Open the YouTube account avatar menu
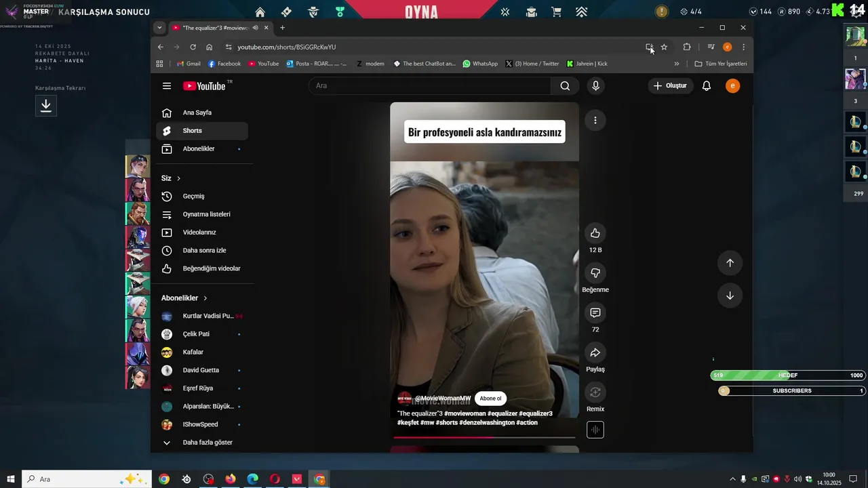 point(732,86)
